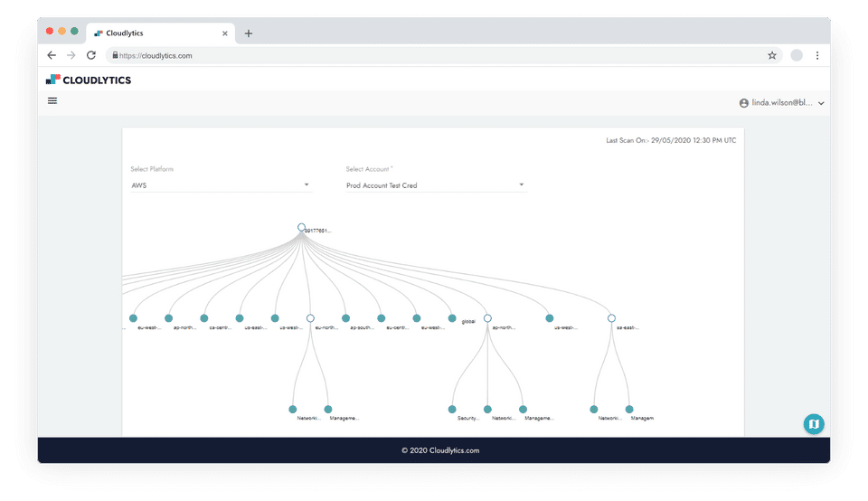
Task: Open the browser profile circle
Action: [797, 55]
